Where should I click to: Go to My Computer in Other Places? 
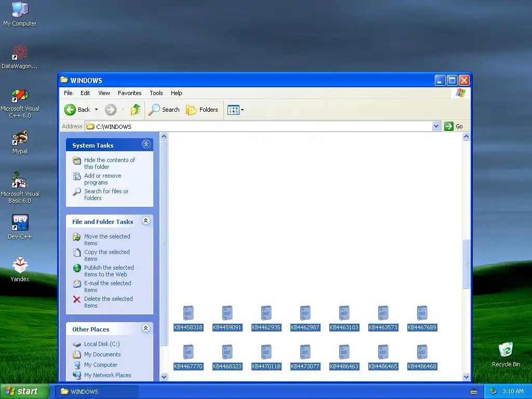tap(100, 365)
